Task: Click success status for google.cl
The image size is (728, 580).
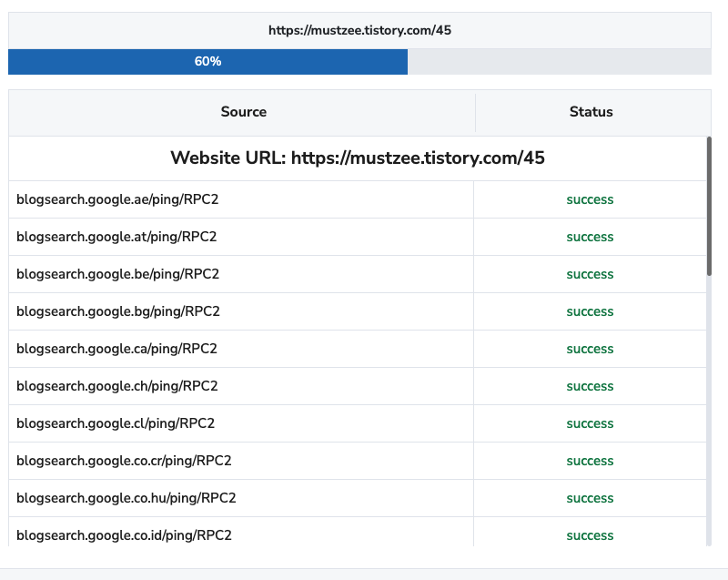Action: click(x=590, y=423)
